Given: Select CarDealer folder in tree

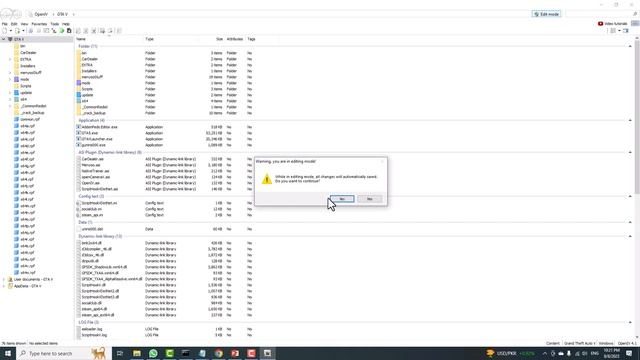Looking at the screenshot, I should pyautogui.click(x=28, y=53).
